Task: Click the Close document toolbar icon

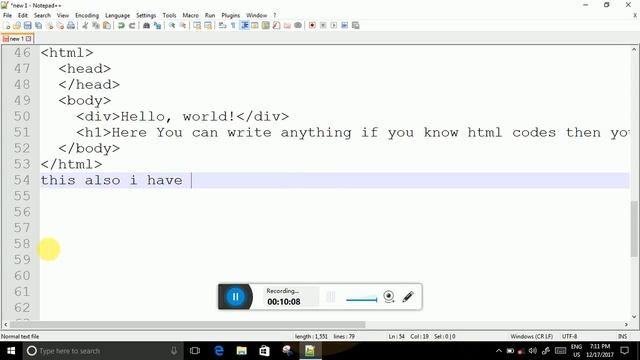Action: coord(49,25)
